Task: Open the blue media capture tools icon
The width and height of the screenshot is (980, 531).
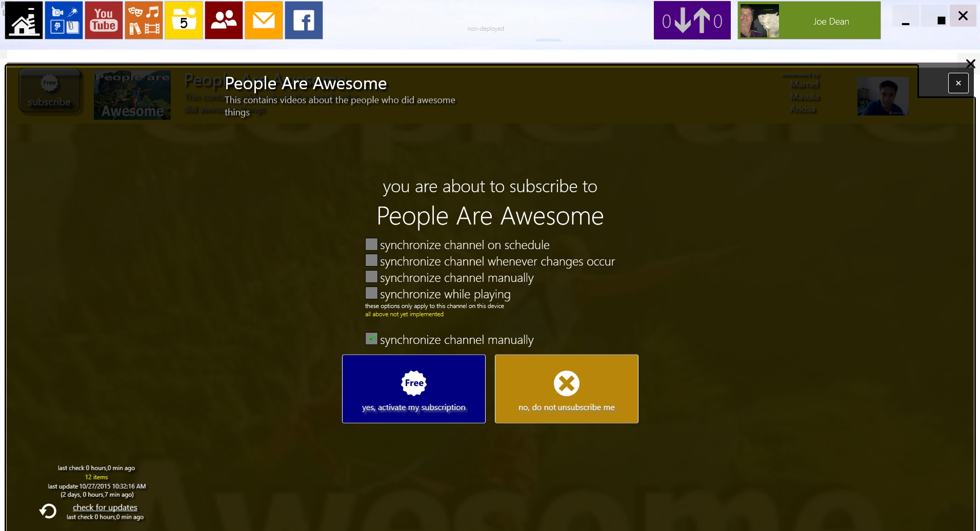Action: coord(64,21)
